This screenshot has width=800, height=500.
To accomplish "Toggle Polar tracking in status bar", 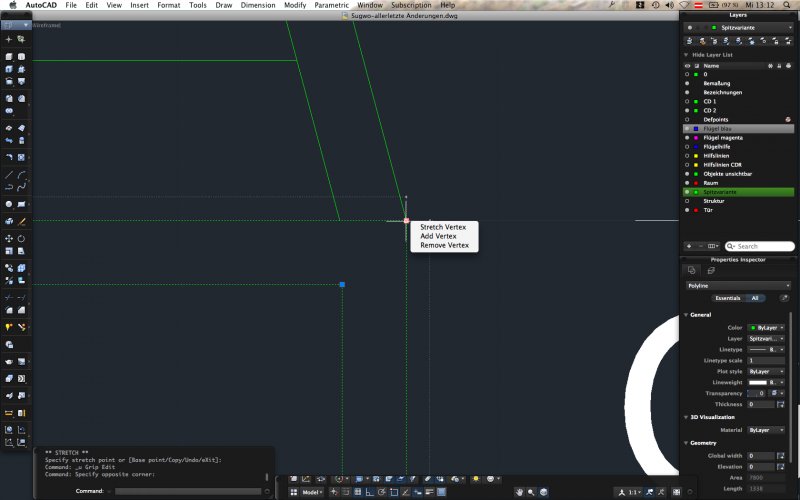I will point(382,492).
